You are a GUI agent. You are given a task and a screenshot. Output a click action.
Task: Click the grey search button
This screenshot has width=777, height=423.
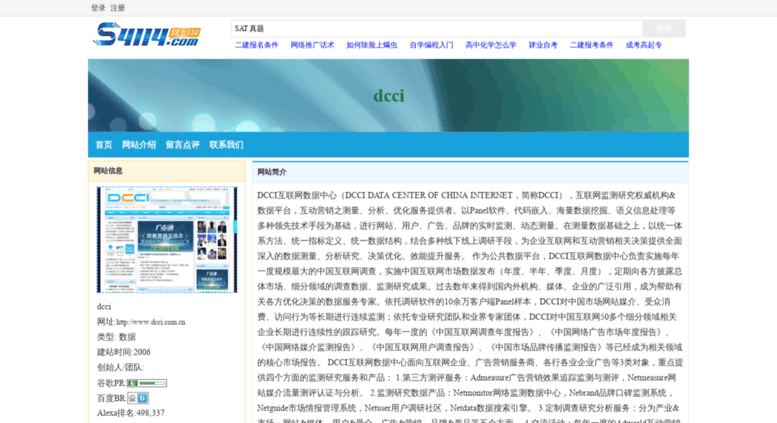click(x=664, y=29)
